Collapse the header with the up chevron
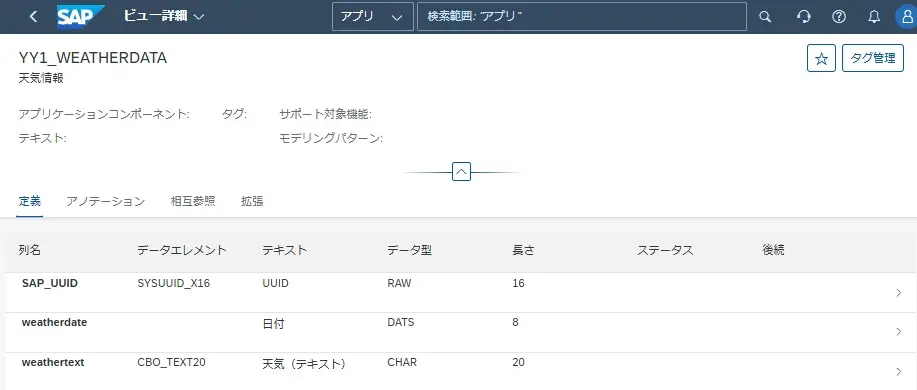The image size is (917, 390). (461, 172)
